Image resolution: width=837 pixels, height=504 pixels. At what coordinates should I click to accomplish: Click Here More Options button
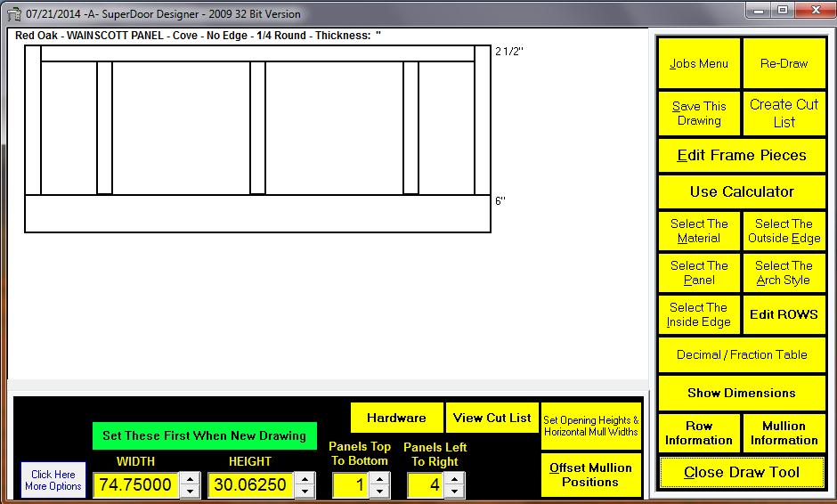[53, 480]
